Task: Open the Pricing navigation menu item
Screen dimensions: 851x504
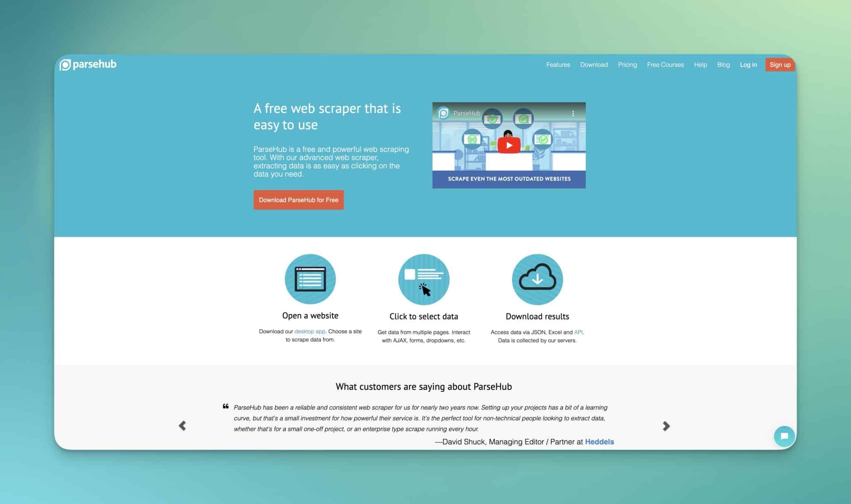Action: point(627,65)
